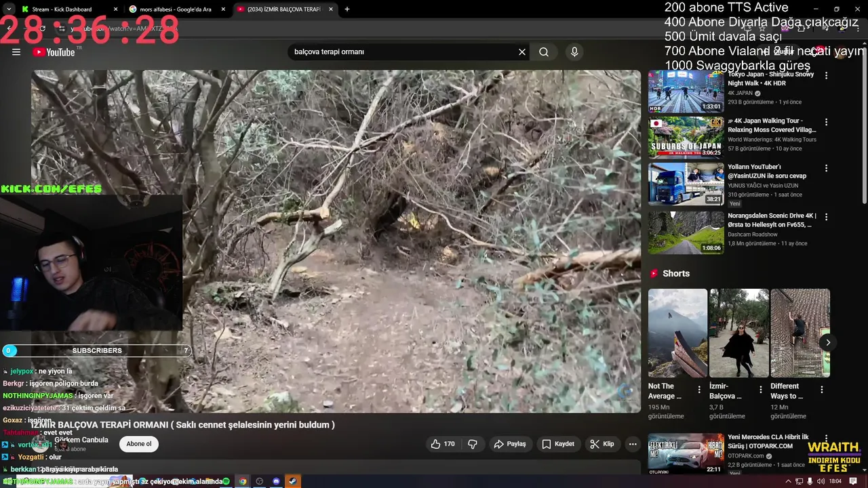The image size is (868, 488).
Task: Open options for Different Ways to short
Action: coord(821,390)
